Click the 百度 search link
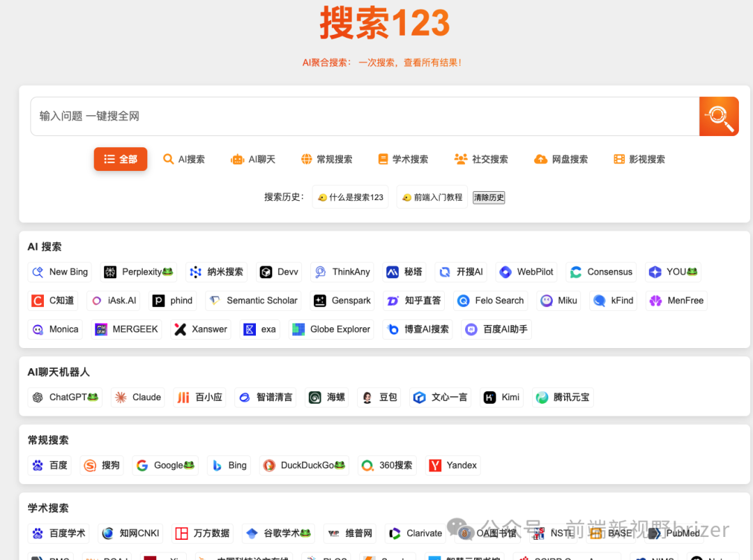Viewport: 753px width, 560px height. coord(50,465)
